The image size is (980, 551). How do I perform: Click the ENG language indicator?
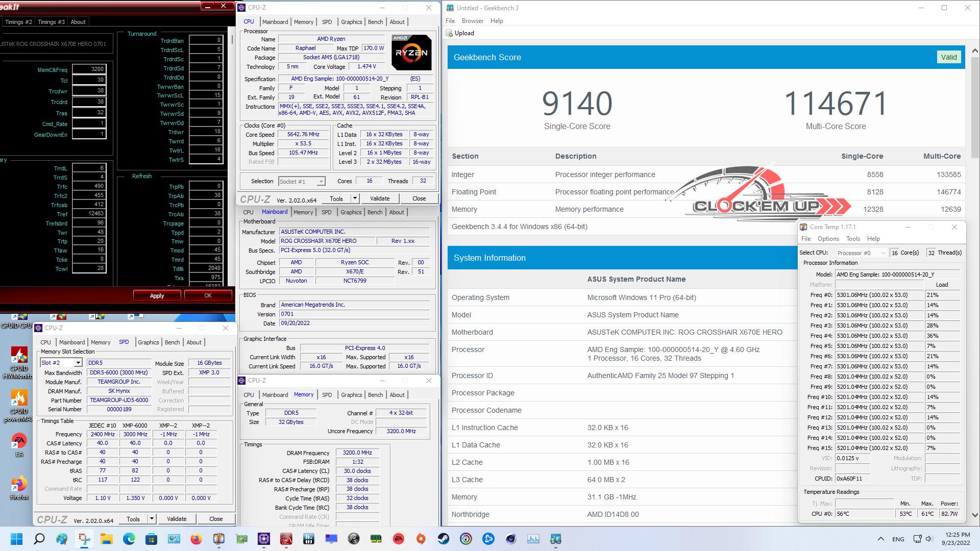click(898, 539)
